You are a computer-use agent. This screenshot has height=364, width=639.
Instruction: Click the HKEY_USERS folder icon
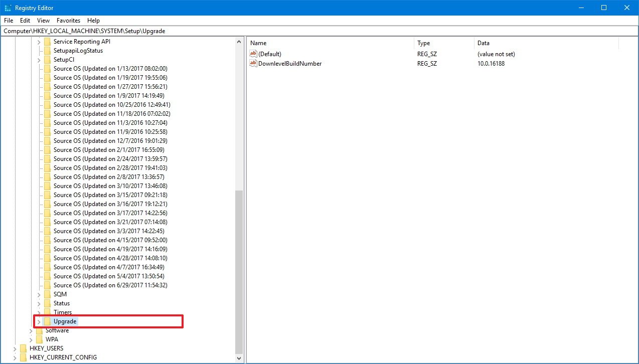point(23,348)
